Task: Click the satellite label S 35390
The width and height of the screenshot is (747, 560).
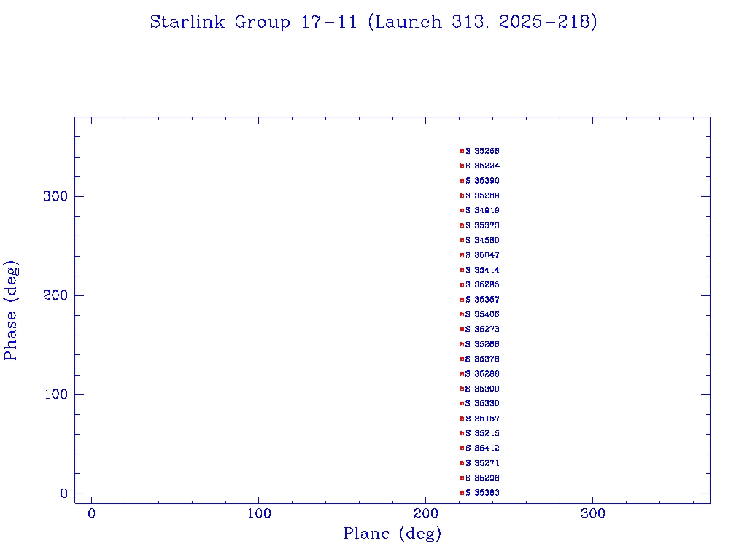Action: point(483,181)
